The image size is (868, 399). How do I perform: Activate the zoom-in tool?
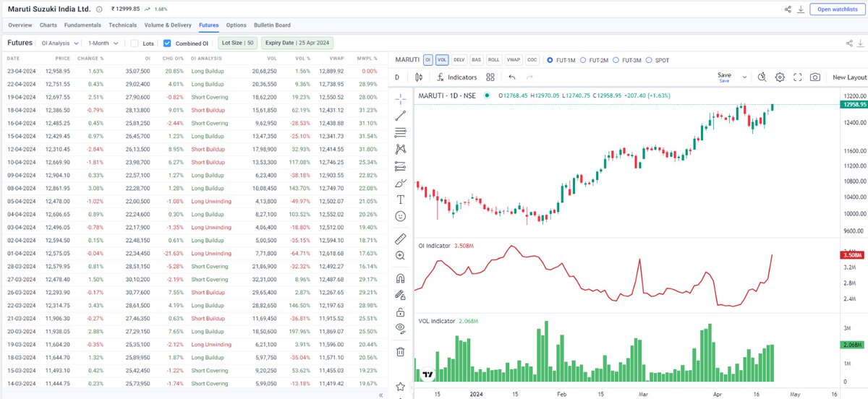pos(401,256)
